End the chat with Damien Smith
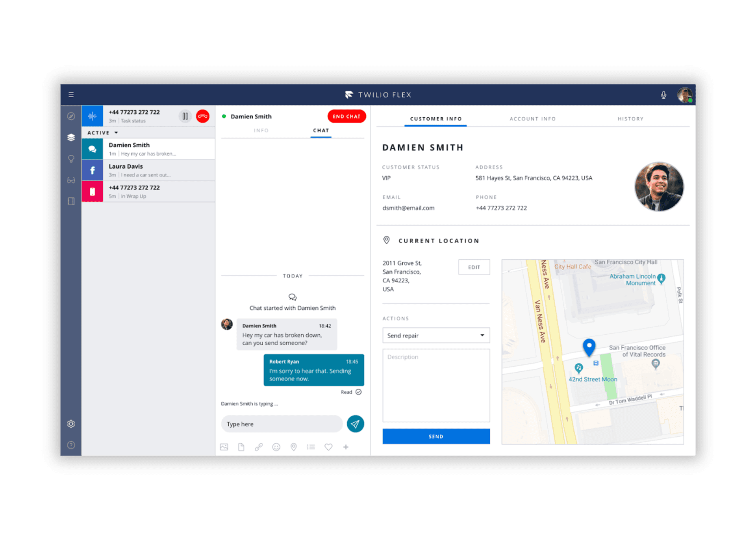The height and width of the screenshot is (540, 756). click(x=346, y=116)
